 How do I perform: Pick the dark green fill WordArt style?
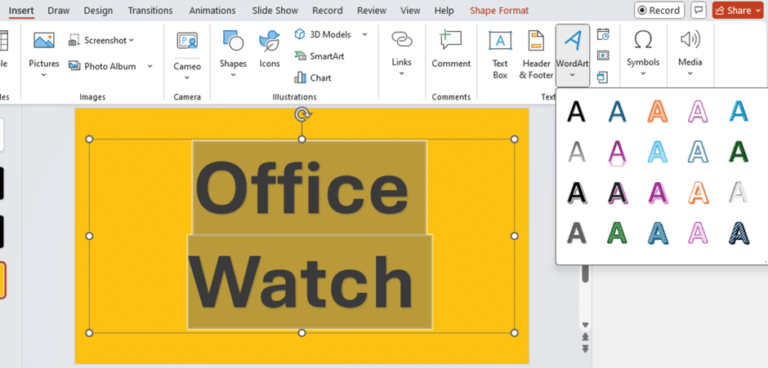tap(738, 152)
